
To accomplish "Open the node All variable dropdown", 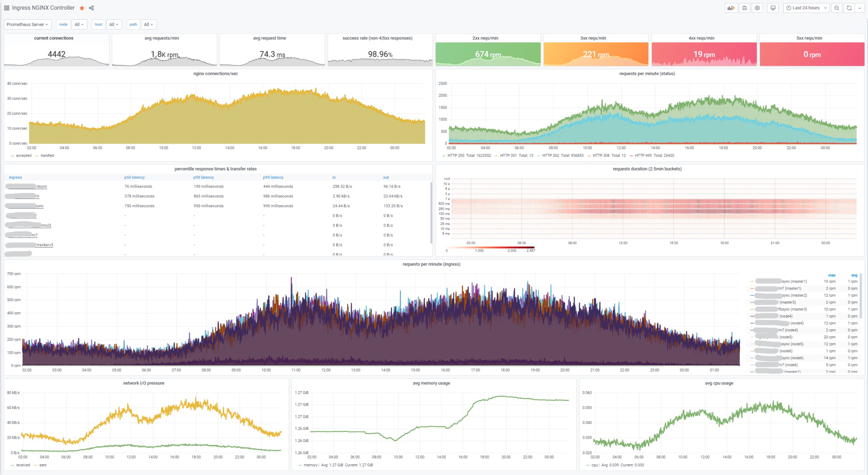I will coord(79,24).
